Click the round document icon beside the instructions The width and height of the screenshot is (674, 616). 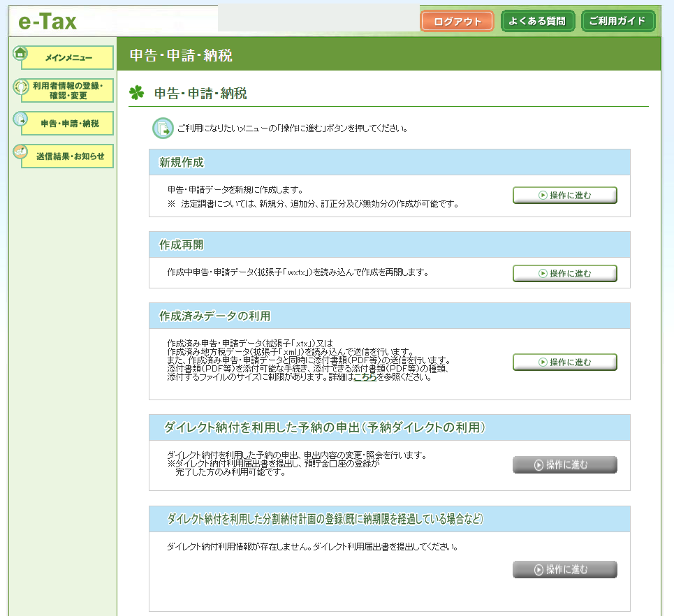tap(163, 128)
